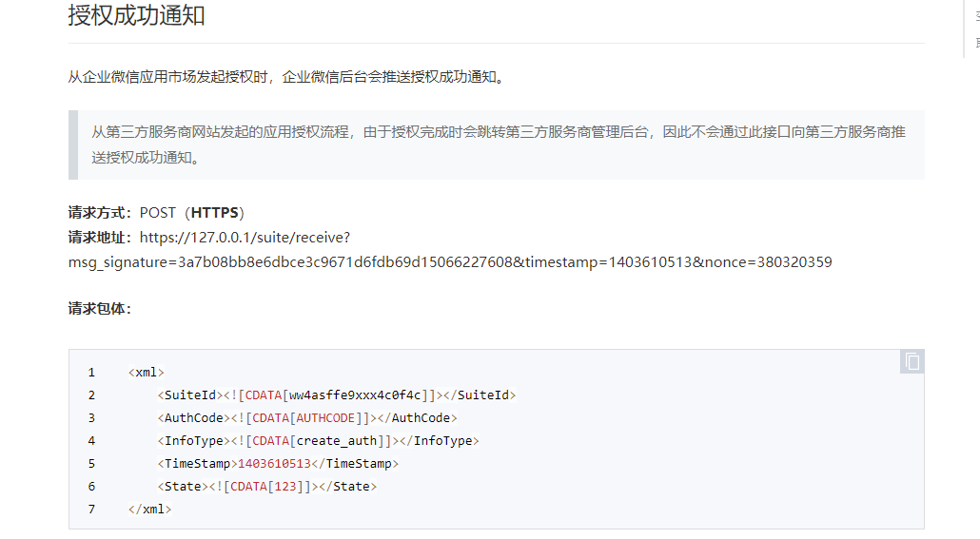Click the opening <xml> tag on line 1

147,373
